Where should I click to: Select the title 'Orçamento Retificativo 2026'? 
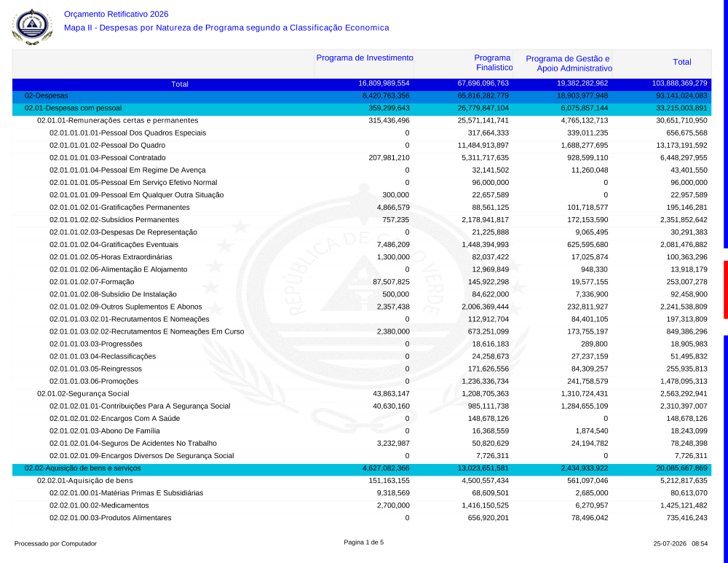116,15
